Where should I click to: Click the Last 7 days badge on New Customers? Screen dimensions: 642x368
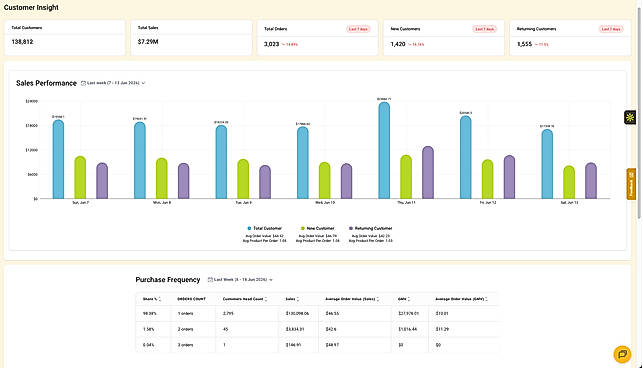(x=484, y=29)
